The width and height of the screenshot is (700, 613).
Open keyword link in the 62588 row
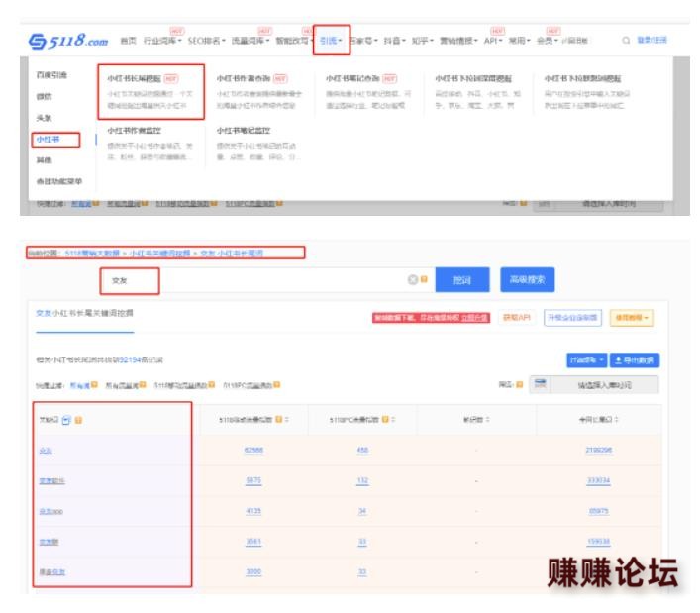[x=46, y=450]
